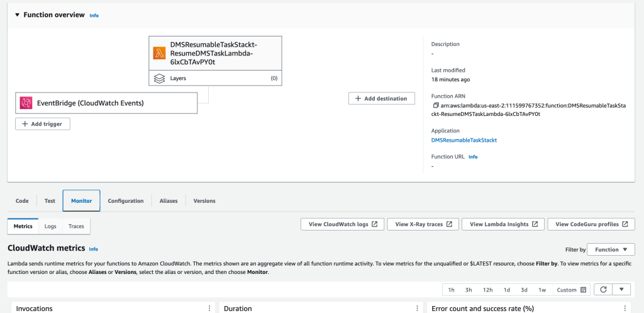This screenshot has height=313, width=644.
Task: Open the Duration widget options menu
Action: click(417, 308)
